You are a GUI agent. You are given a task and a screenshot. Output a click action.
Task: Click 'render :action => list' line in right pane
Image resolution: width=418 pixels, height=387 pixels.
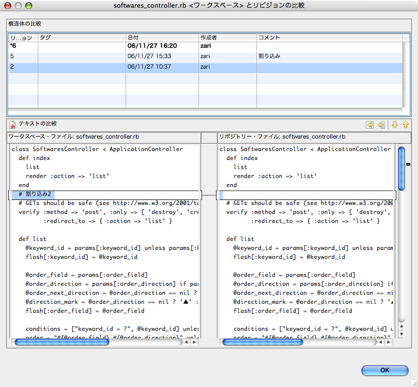pyautogui.click(x=275, y=176)
